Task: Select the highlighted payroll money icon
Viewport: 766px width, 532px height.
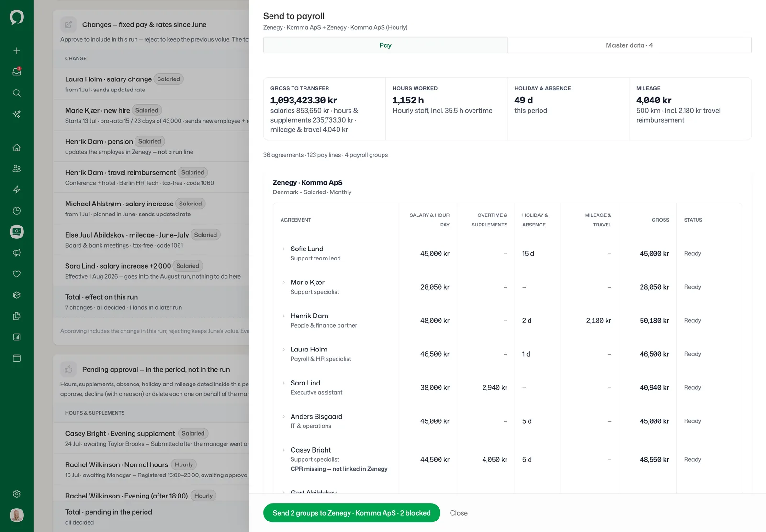Action: (17, 232)
